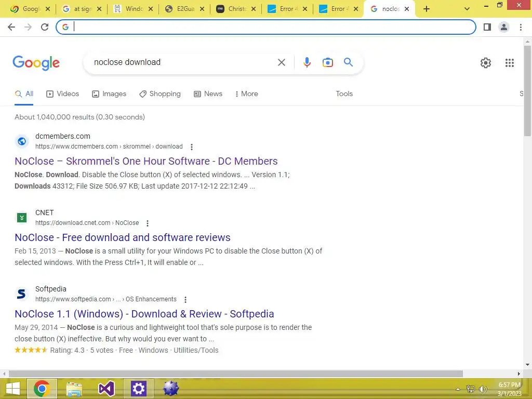
Task: Open options dots for CNET result
Action: pyautogui.click(x=148, y=223)
